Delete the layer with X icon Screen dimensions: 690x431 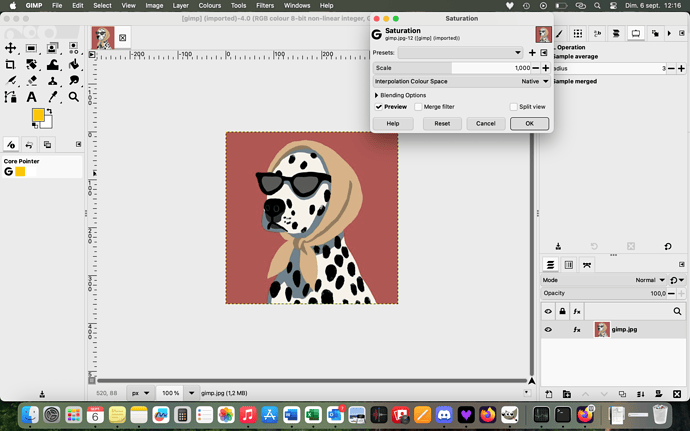coord(677,394)
